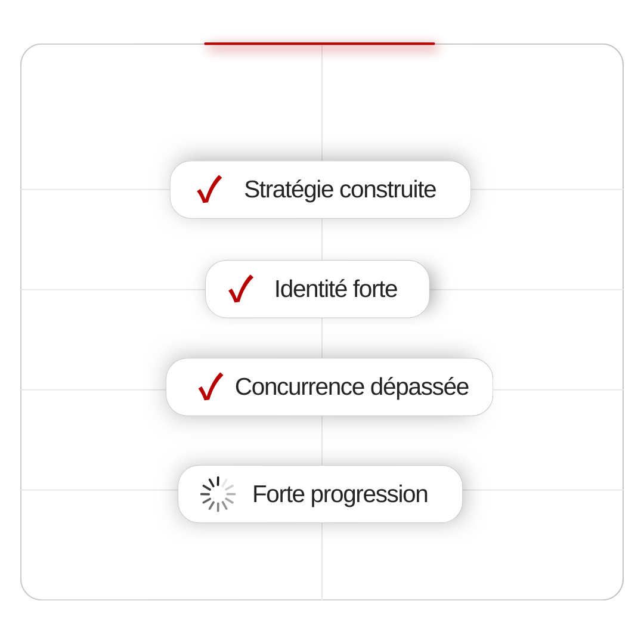Click the word "forte" in the second pill
Screen dimensions: 644x644
coord(375,289)
